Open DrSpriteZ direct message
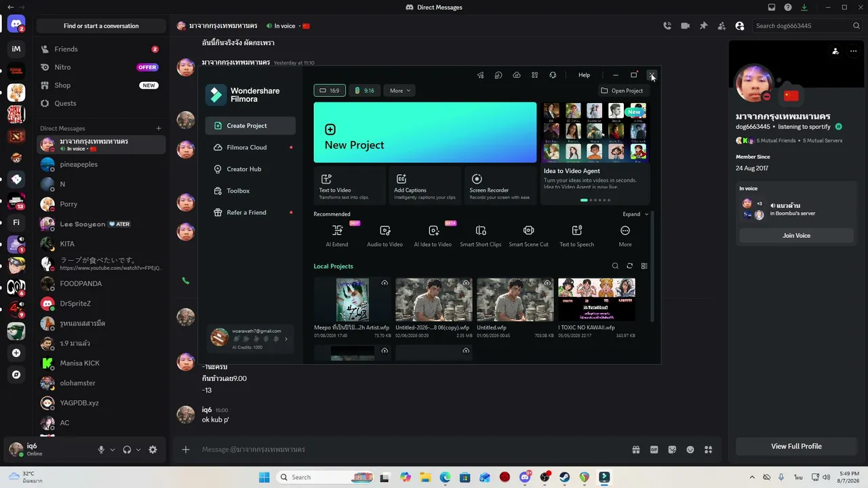868x488 pixels. (x=101, y=304)
